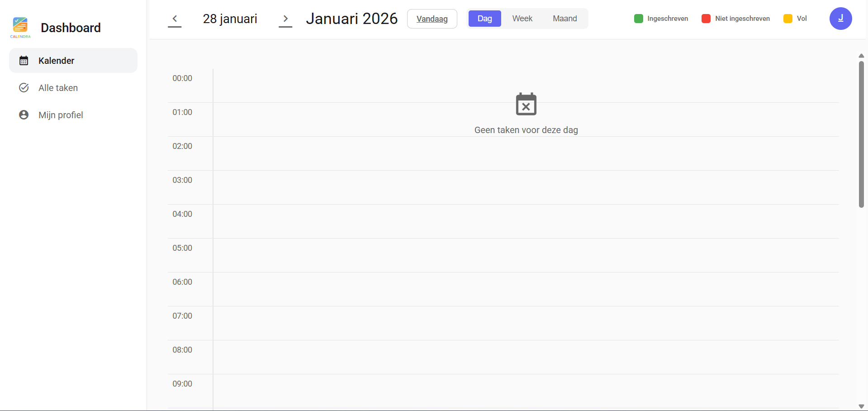Open Mijn profiel page
868x411 pixels.
coord(61,115)
